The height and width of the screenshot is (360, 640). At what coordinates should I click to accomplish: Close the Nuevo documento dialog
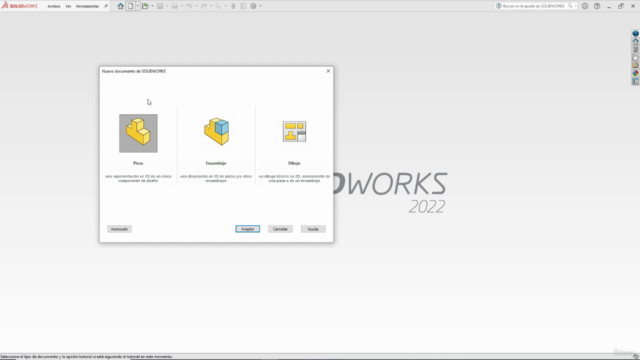(328, 71)
